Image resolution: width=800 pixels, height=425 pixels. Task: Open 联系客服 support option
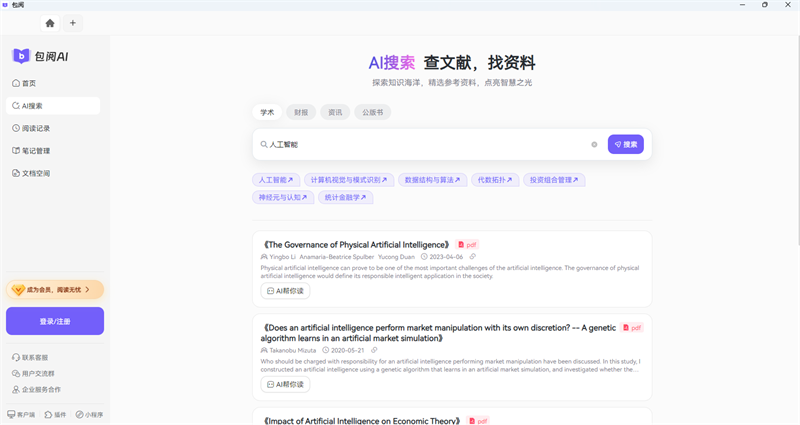click(x=35, y=357)
